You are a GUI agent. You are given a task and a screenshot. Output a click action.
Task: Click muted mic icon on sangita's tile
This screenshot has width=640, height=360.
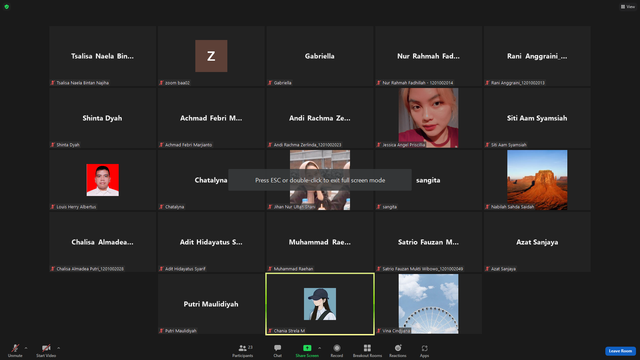378,207
